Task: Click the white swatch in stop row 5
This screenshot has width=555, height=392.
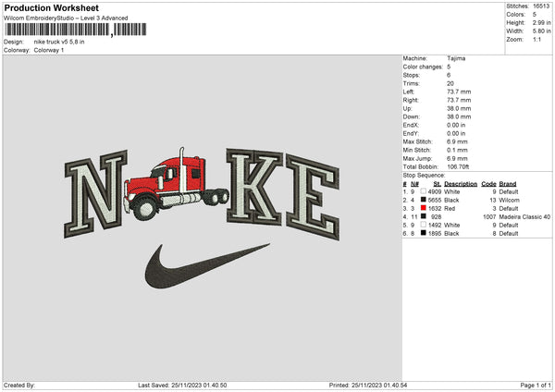Action: point(424,225)
